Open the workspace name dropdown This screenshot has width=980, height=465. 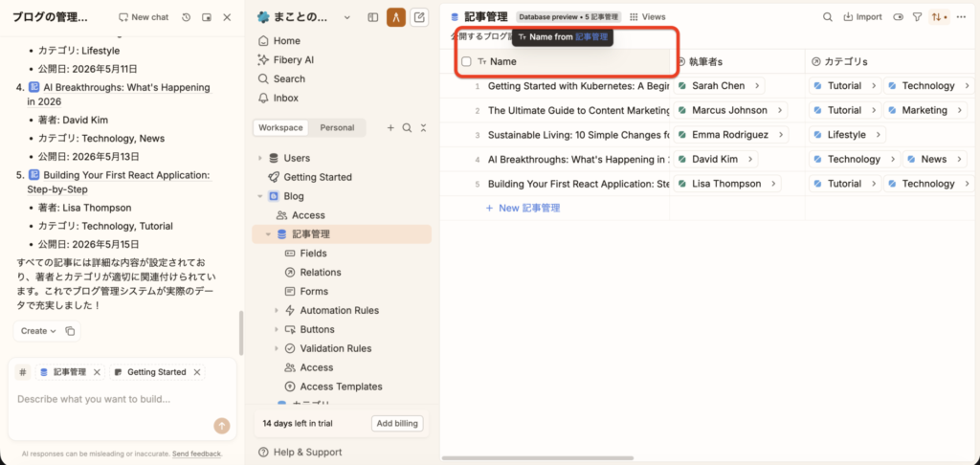click(347, 17)
